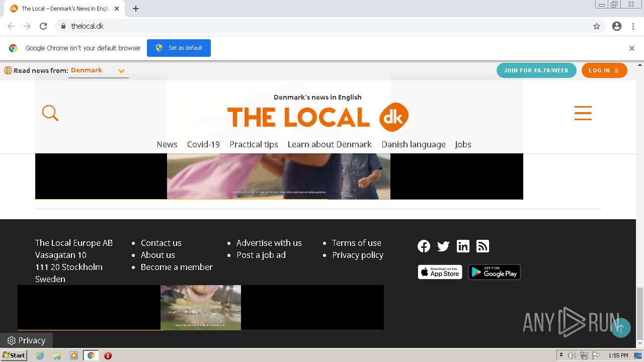Open the Danish language menu item
The image size is (644, 362).
[x=414, y=144]
